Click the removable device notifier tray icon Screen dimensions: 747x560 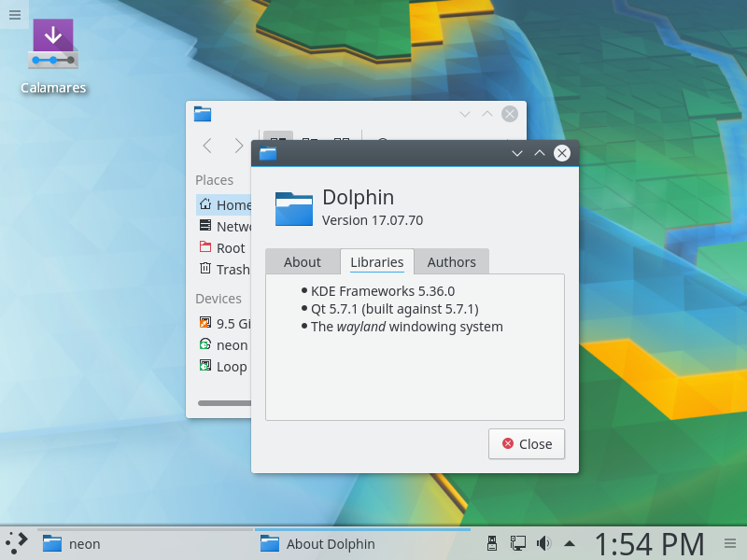(x=492, y=543)
